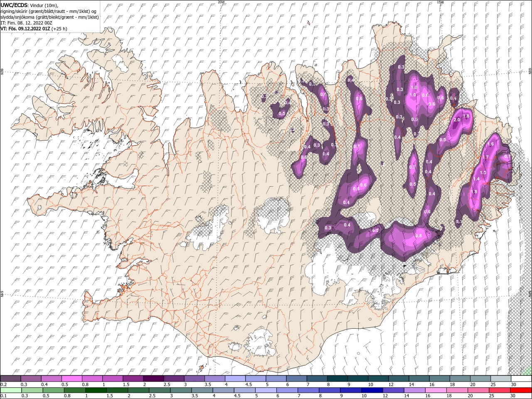This screenshot has width=532, height=399.
Task: Click the '1.4' precipitation value in the east
Action: [x=476, y=179]
